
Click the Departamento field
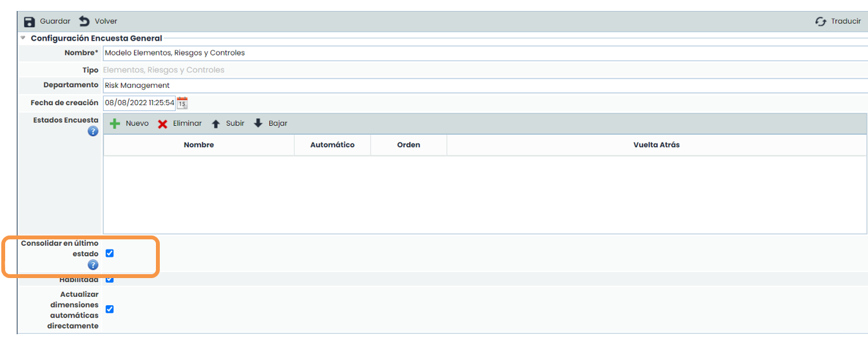click(483, 85)
